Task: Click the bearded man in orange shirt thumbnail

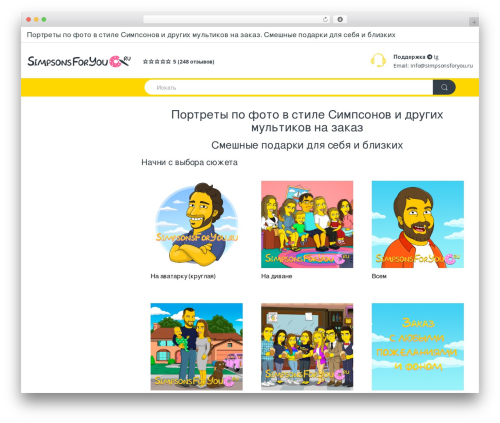Action: click(x=418, y=224)
